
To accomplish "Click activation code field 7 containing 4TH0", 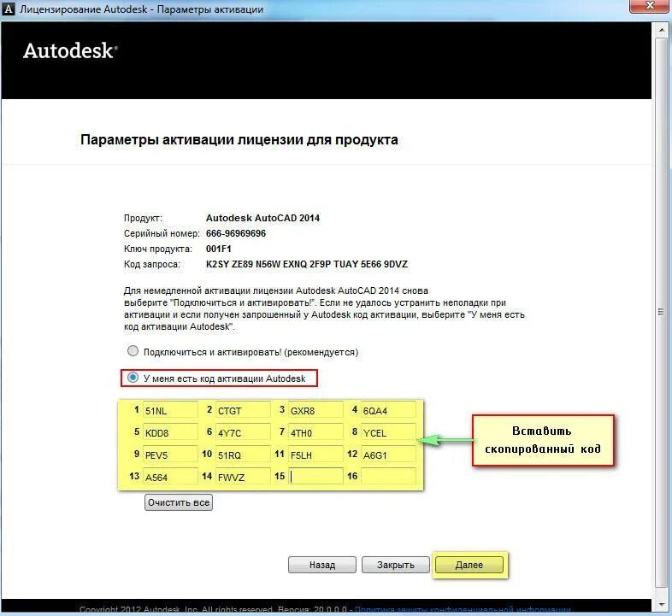I will (x=315, y=432).
